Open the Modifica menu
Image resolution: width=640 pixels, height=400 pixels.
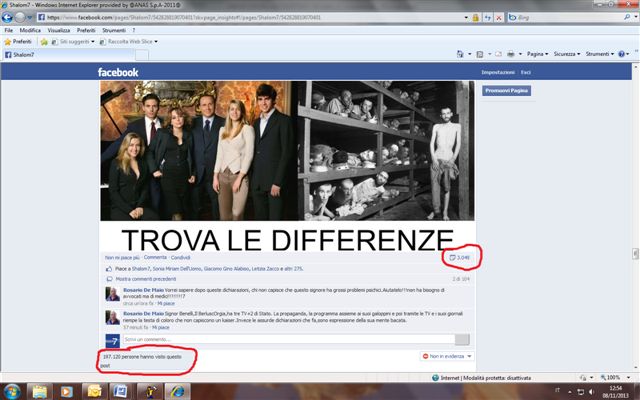point(30,30)
